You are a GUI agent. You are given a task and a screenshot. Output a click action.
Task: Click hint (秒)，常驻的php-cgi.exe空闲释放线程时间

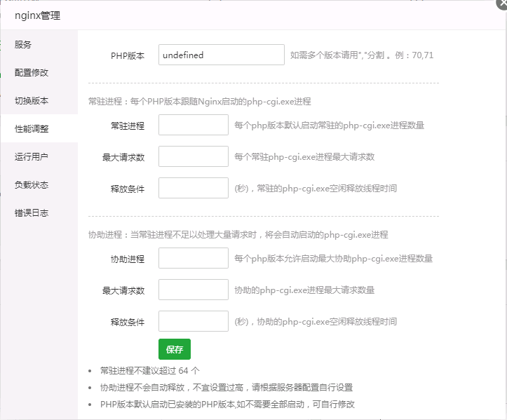click(316, 188)
